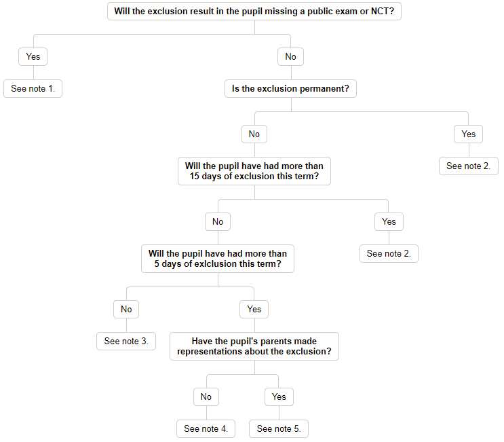The image size is (504, 442).
Task: Open the See note 5 box
Action: [279, 429]
